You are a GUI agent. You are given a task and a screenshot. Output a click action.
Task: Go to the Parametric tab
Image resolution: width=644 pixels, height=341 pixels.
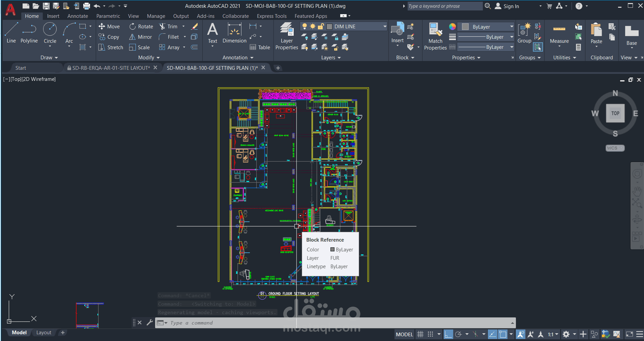point(108,16)
